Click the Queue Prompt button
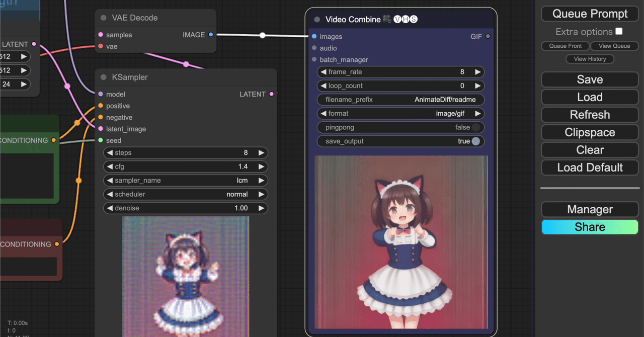This screenshot has height=337, width=644. pos(589,14)
